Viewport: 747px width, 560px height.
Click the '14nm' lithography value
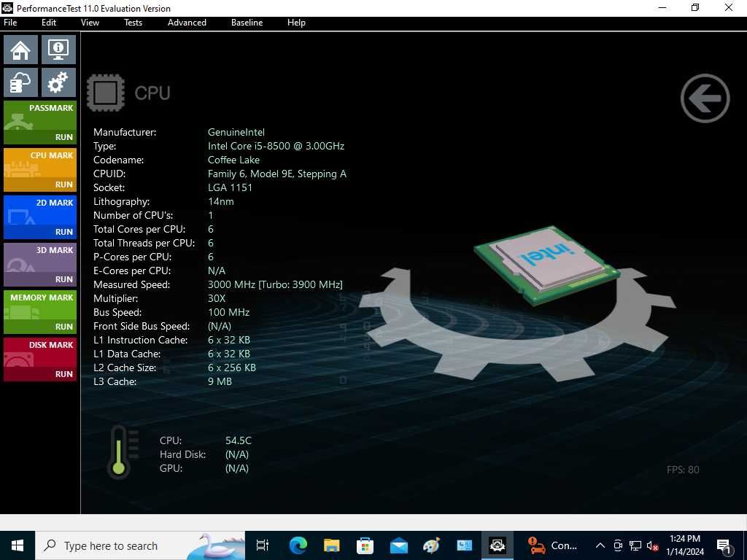pos(220,201)
